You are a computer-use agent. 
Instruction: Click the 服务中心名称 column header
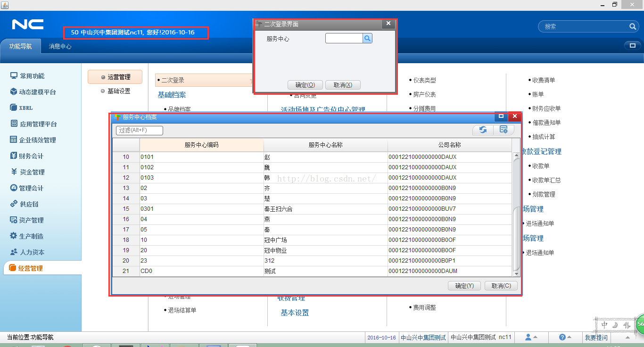(325, 145)
